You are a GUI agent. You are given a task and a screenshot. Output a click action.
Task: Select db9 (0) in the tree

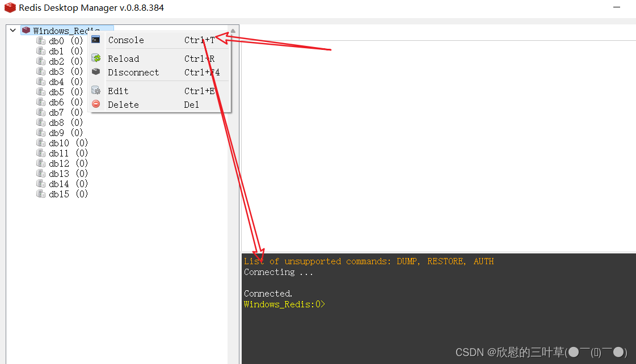point(66,133)
